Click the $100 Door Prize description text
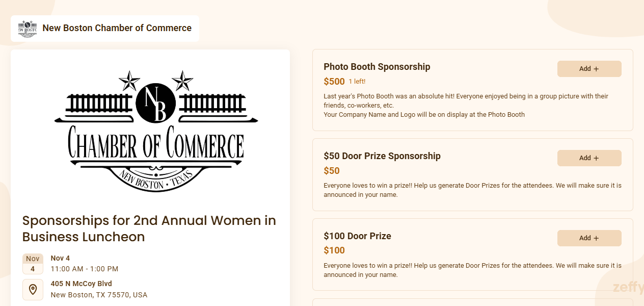This screenshot has width=644, height=306. tap(472, 270)
